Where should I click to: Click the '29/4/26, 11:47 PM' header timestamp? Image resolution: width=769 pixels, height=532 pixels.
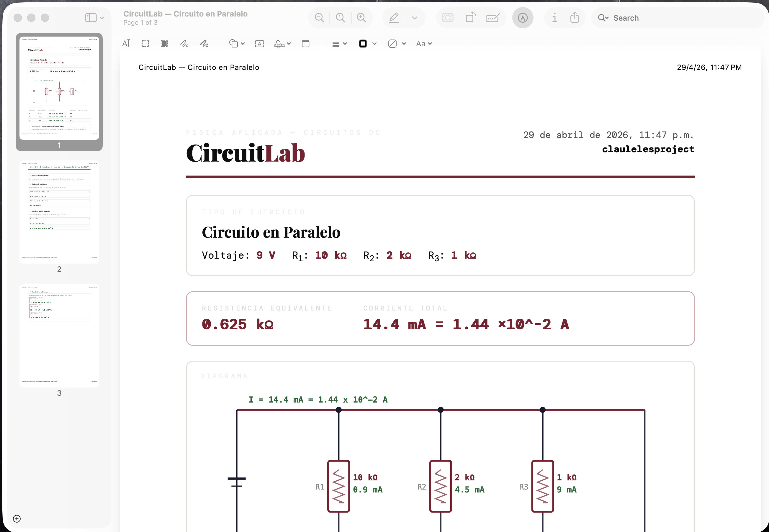point(709,67)
